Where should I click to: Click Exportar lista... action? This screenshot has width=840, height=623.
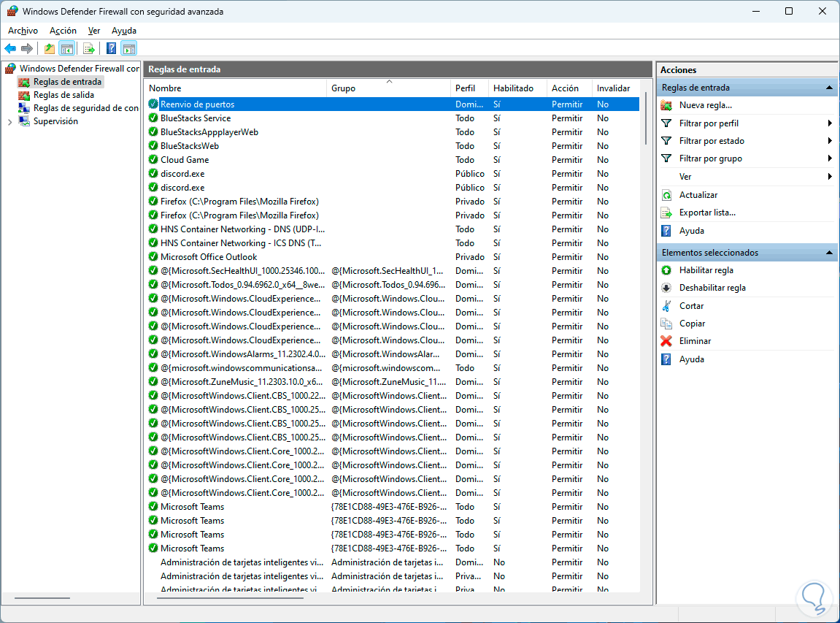click(x=707, y=213)
